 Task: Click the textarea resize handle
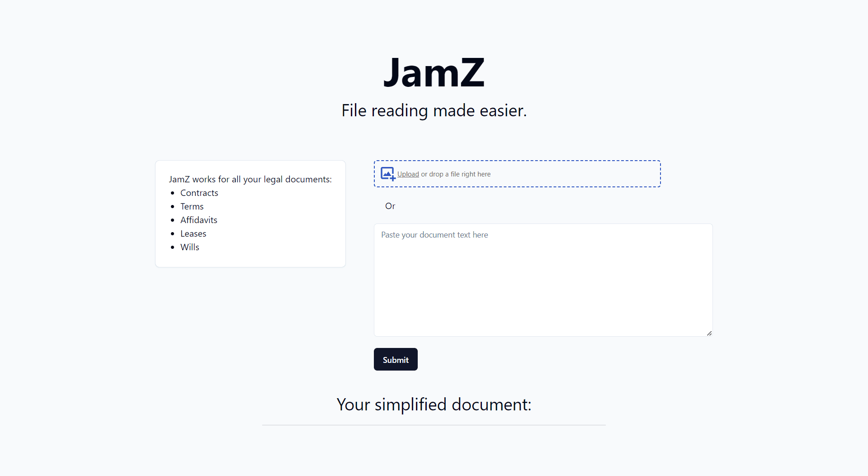pos(709,333)
